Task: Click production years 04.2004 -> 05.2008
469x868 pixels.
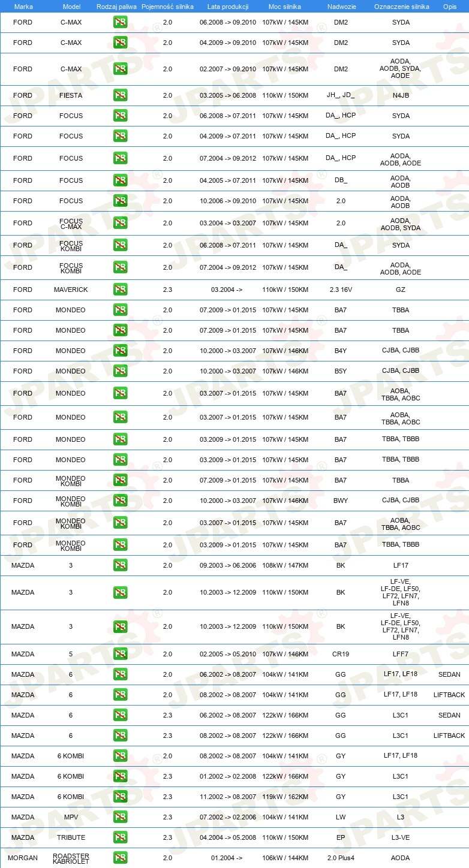Action: pyautogui.click(x=228, y=837)
